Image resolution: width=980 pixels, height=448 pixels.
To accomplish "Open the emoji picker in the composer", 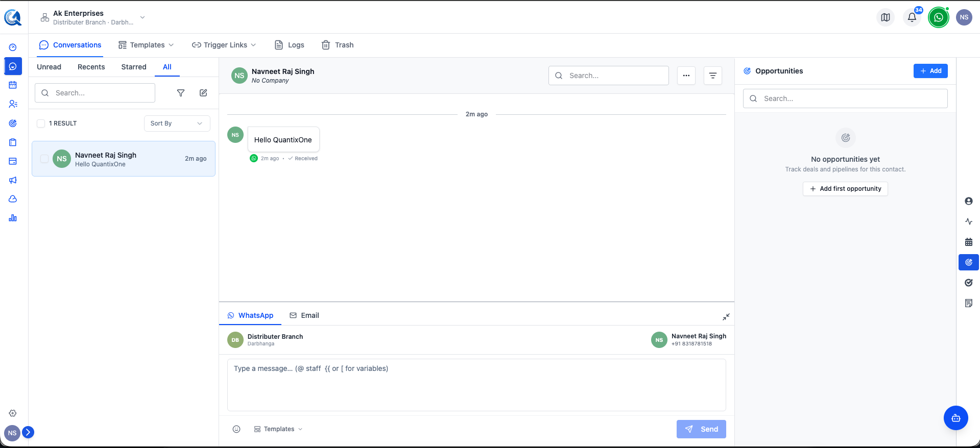I will (236, 429).
